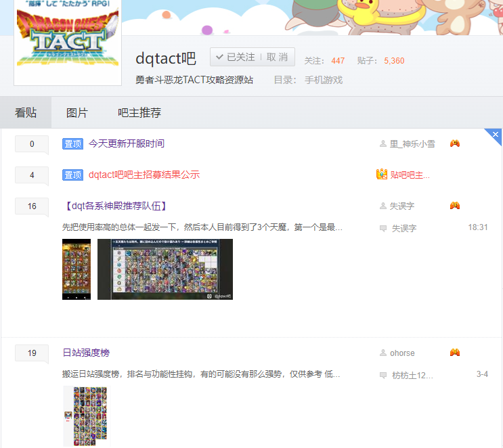Click the user icon beside ohorse
Viewport: 503px width, 448px height.
(x=382, y=353)
